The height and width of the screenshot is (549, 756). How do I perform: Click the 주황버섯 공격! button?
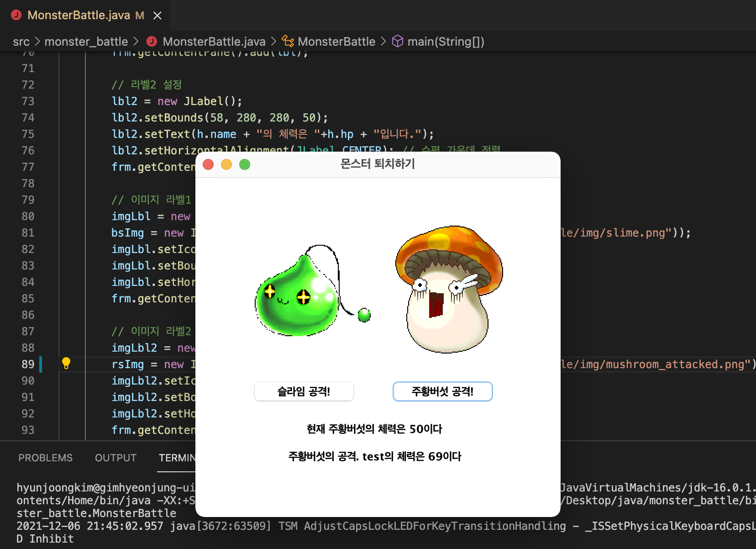point(442,391)
